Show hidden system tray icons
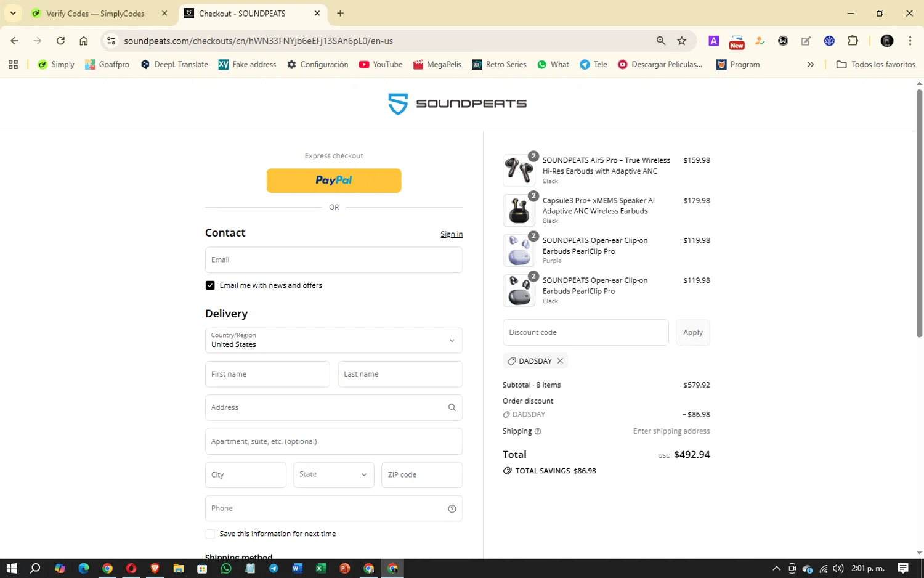924x578 pixels. click(776, 568)
